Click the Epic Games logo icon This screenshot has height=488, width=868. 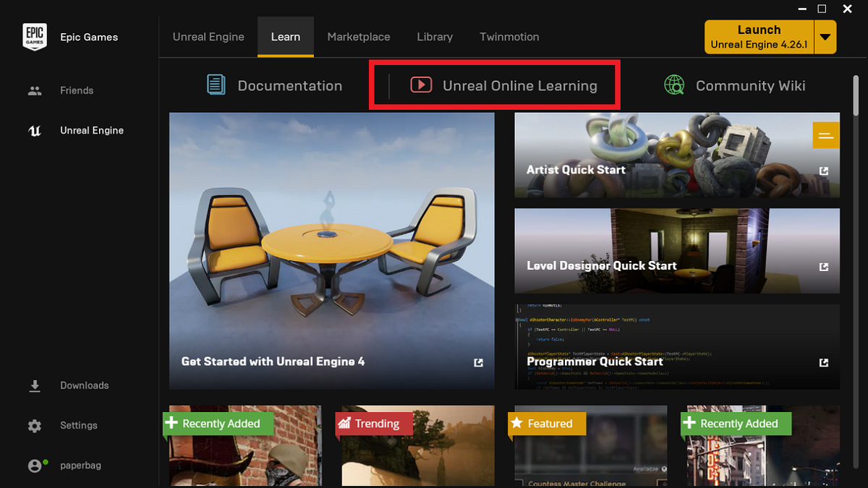(x=35, y=38)
